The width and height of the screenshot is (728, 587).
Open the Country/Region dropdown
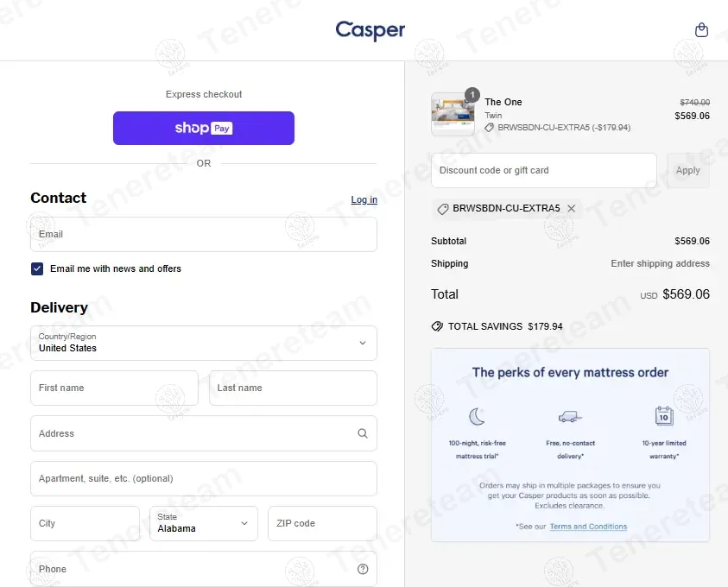(x=204, y=343)
